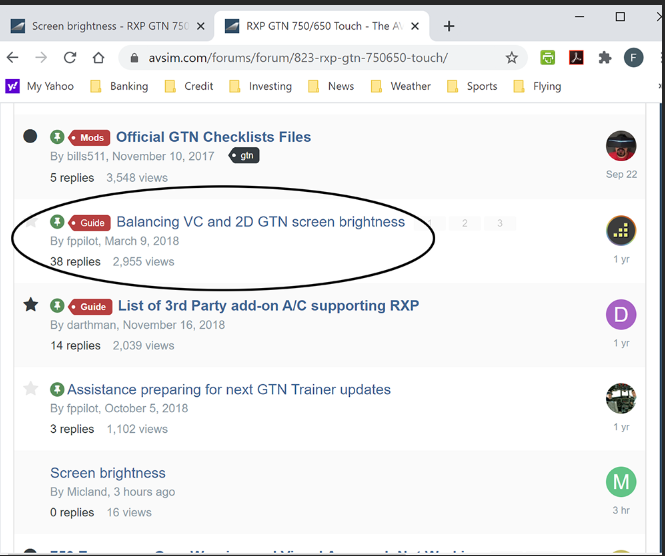This screenshot has height=556, width=665.
Task: View last poster avatar for Assistance preparing topic
Action: pyautogui.click(x=621, y=398)
